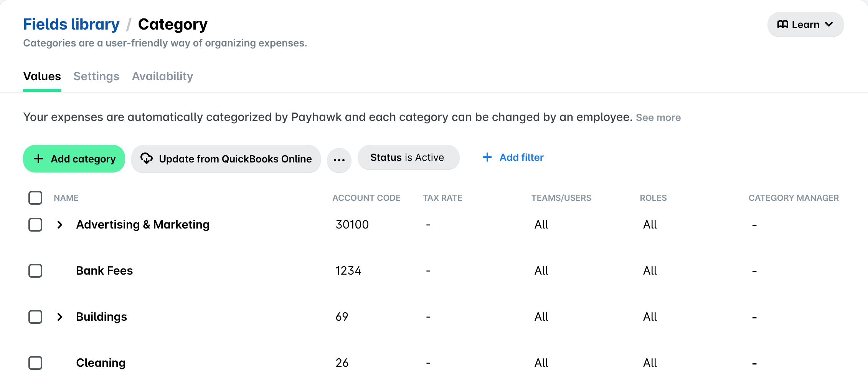This screenshot has height=386, width=868.
Task: Click plus icon in Add category button
Action: pos(38,159)
